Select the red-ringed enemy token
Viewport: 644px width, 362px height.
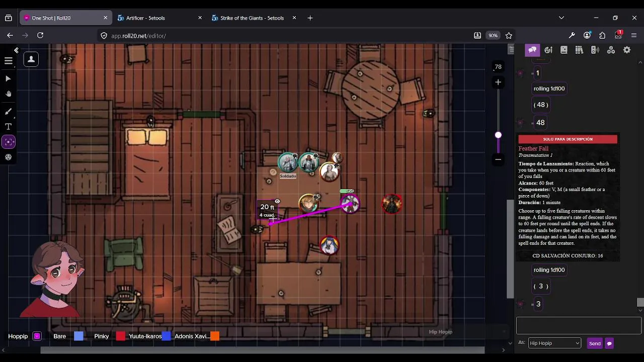point(392,204)
